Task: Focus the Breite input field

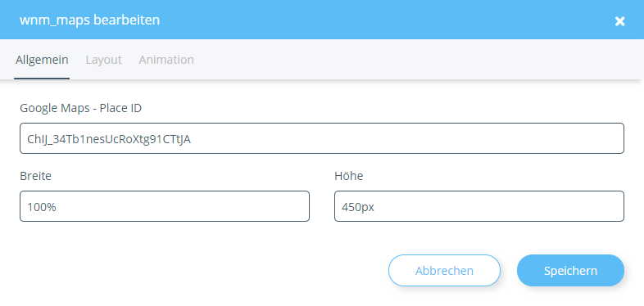Action: (x=165, y=206)
